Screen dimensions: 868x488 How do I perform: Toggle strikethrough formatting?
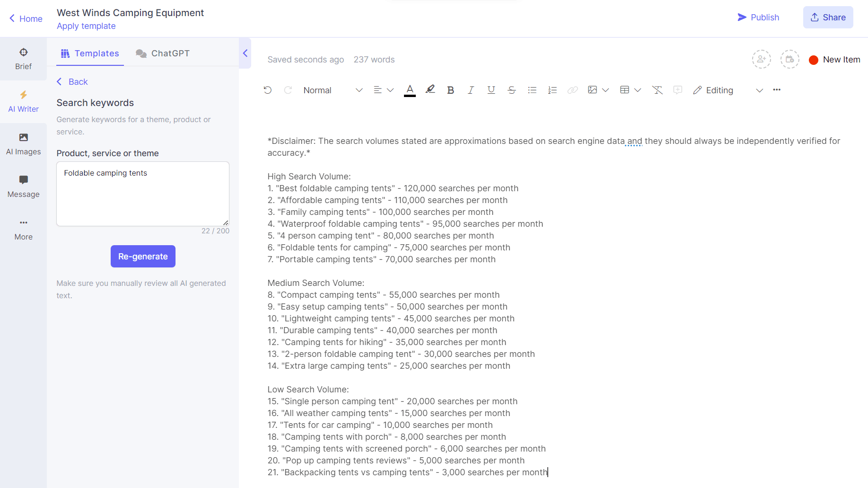[x=511, y=90]
